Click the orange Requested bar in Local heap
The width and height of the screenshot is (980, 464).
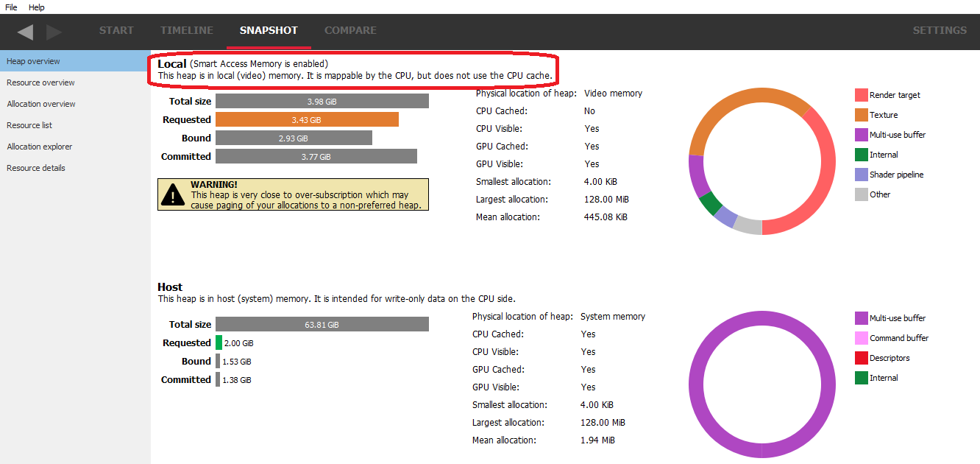pos(307,119)
